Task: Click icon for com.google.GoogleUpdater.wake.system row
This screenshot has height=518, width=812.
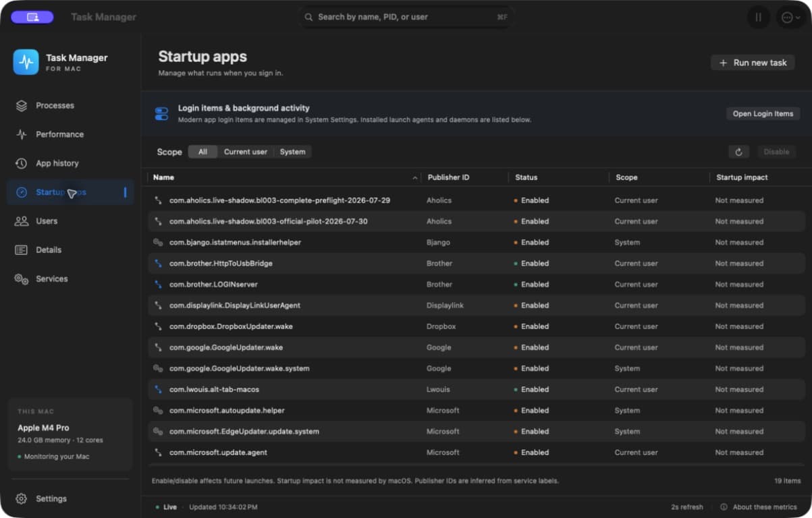Action: [x=158, y=368]
